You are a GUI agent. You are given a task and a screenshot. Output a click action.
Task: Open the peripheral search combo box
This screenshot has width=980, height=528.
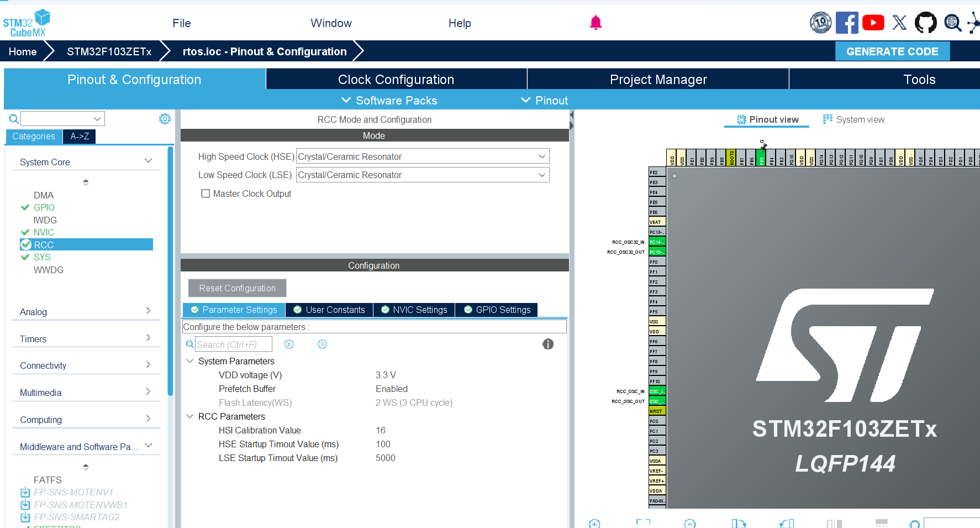click(62, 119)
